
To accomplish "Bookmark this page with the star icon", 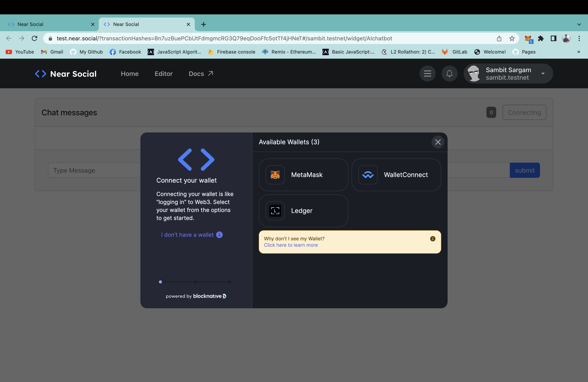I will pos(512,39).
